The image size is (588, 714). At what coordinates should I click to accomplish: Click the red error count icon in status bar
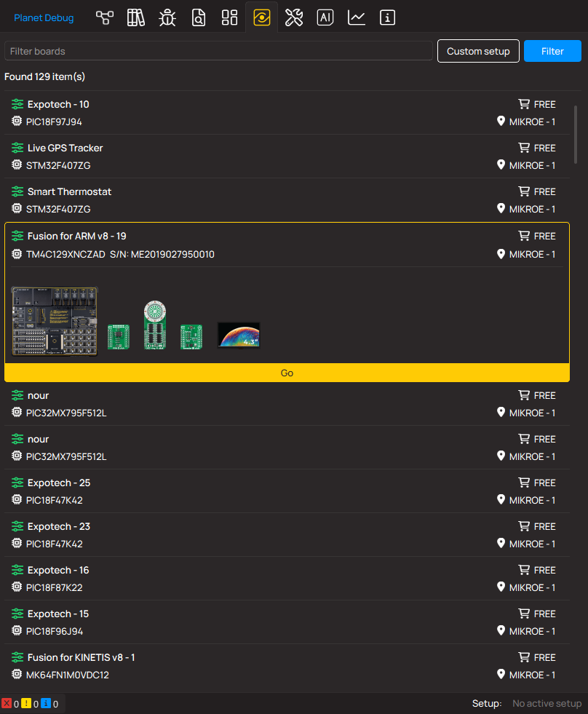[7, 704]
